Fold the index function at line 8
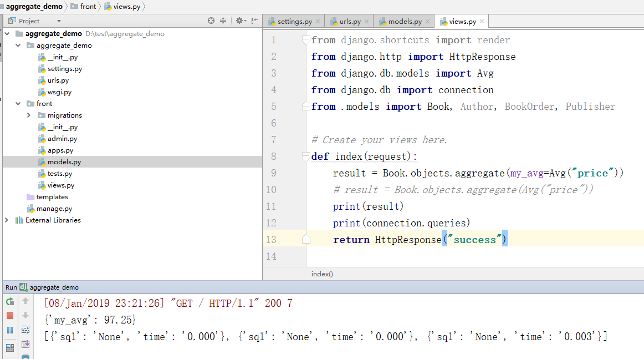The height and width of the screenshot is (359, 644). tap(305, 156)
